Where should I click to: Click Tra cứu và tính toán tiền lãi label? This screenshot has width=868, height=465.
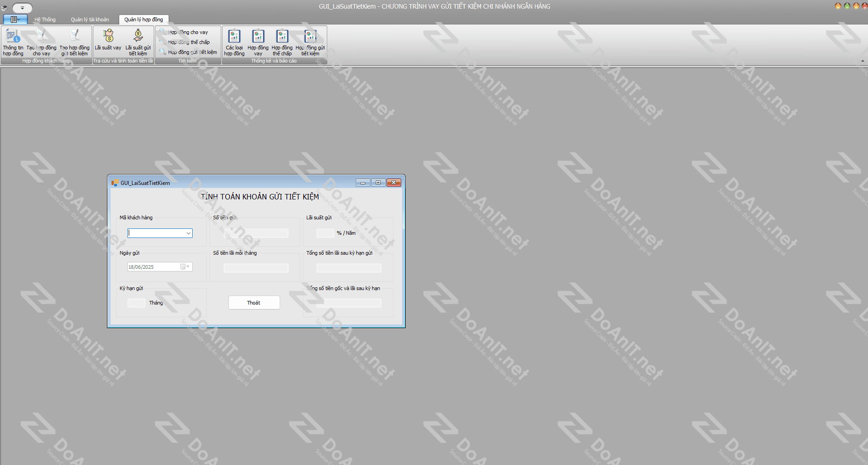coord(123,61)
